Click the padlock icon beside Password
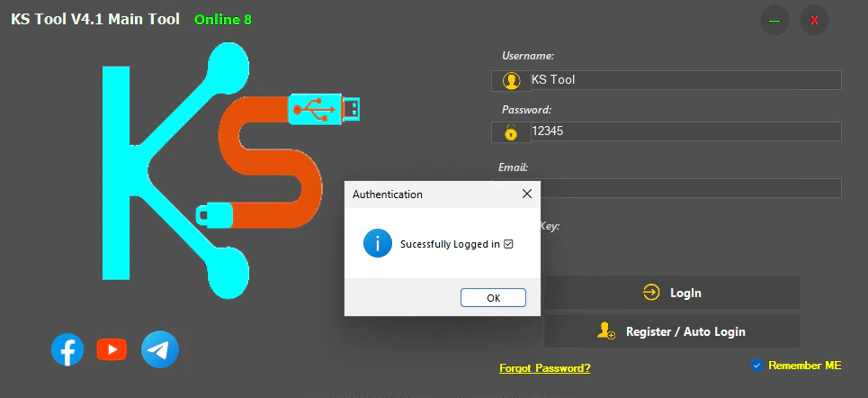This screenshot has width=868, height=398. coord(511,132)
